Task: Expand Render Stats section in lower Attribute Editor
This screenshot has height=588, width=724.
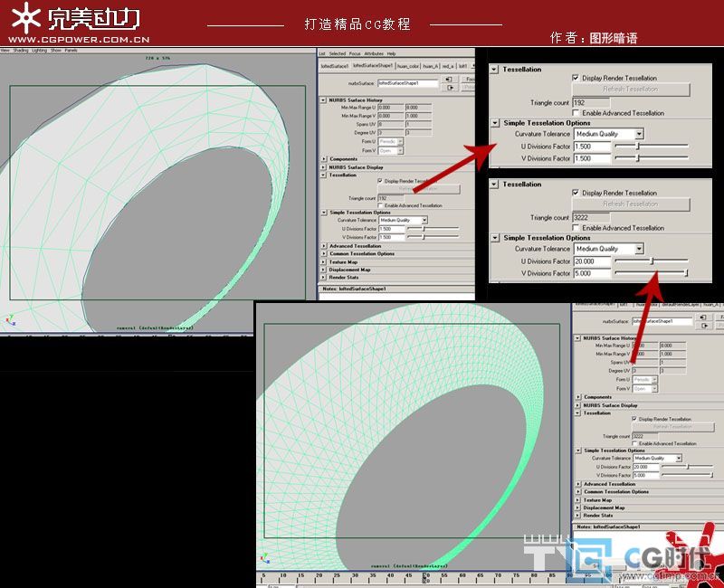Action: click(x=577, y=516)
